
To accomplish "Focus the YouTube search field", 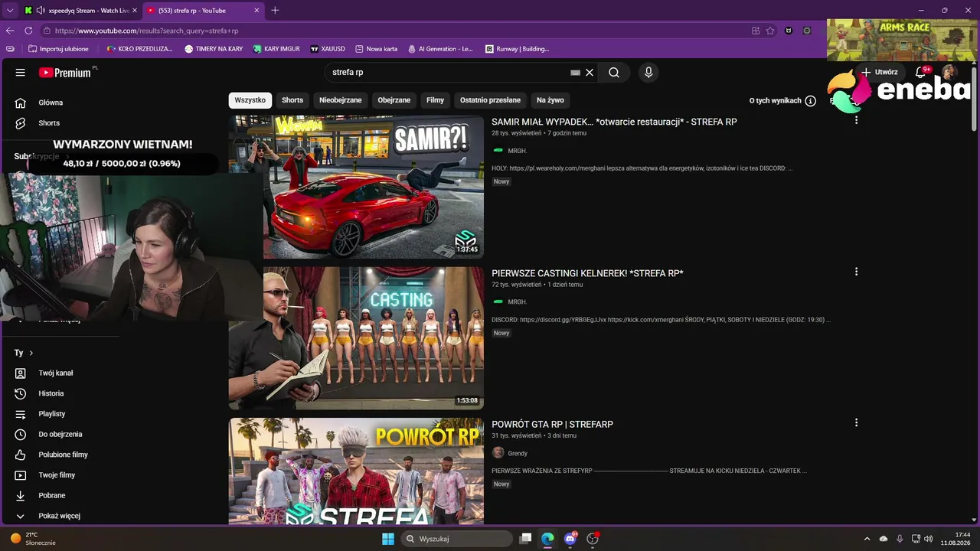I will 448,73.
